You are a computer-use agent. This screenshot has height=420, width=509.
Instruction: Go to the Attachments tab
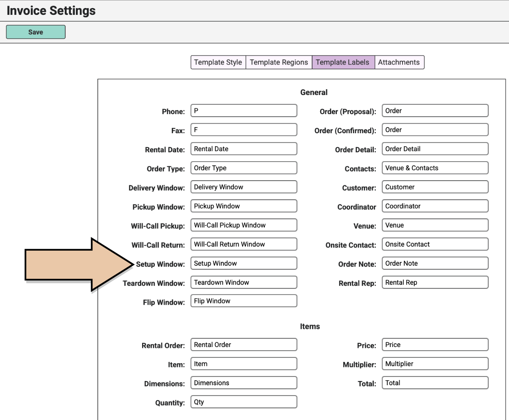pos(399,62)
